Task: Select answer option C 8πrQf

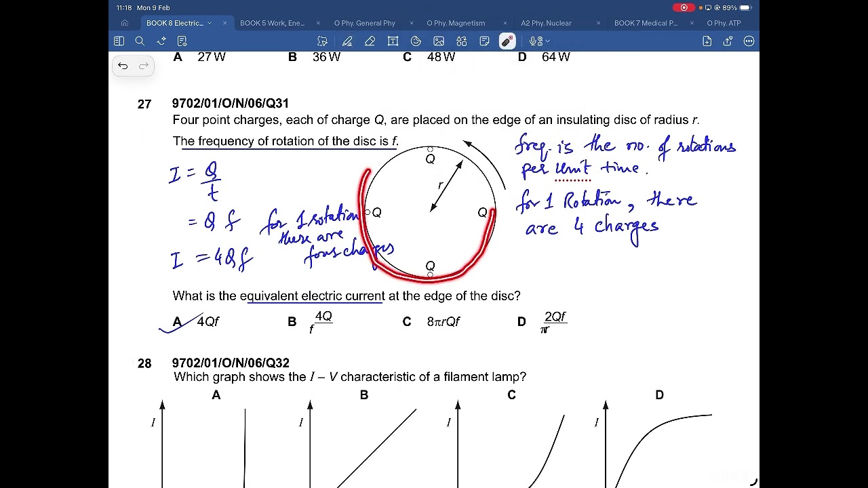Action: (431, 322)
